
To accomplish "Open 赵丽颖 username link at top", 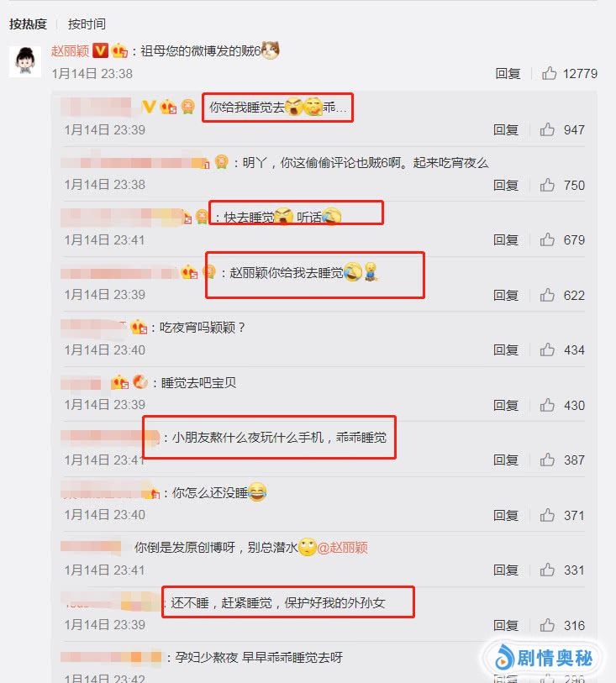I will (70, 50).
